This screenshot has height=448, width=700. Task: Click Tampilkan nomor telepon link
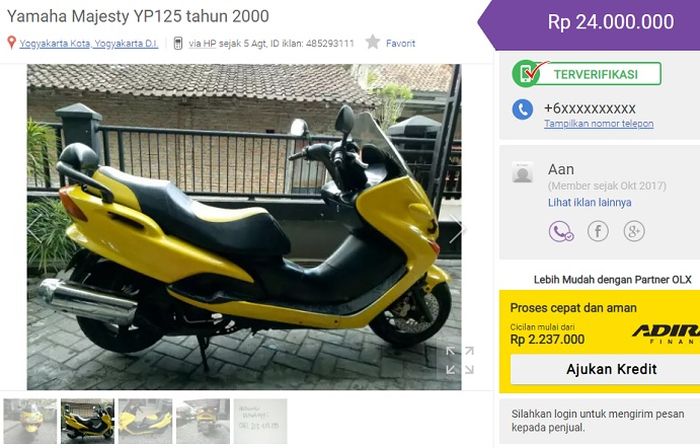click(x=599, y=124)
